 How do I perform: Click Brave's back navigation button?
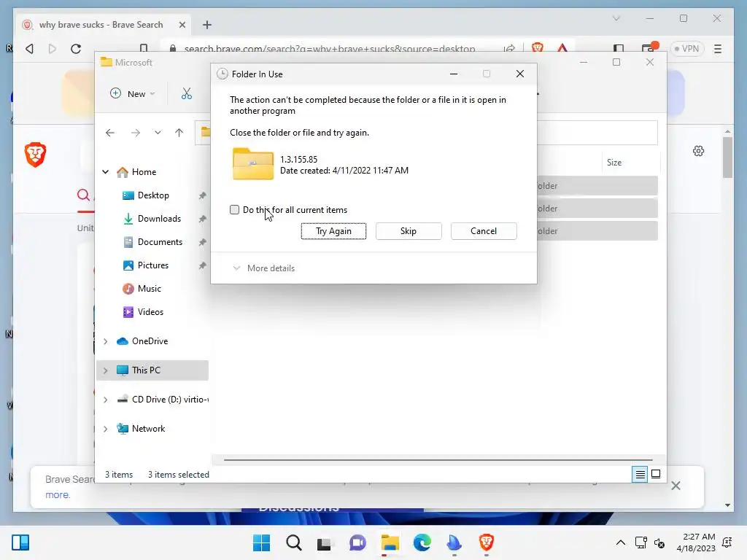[29, 49]
